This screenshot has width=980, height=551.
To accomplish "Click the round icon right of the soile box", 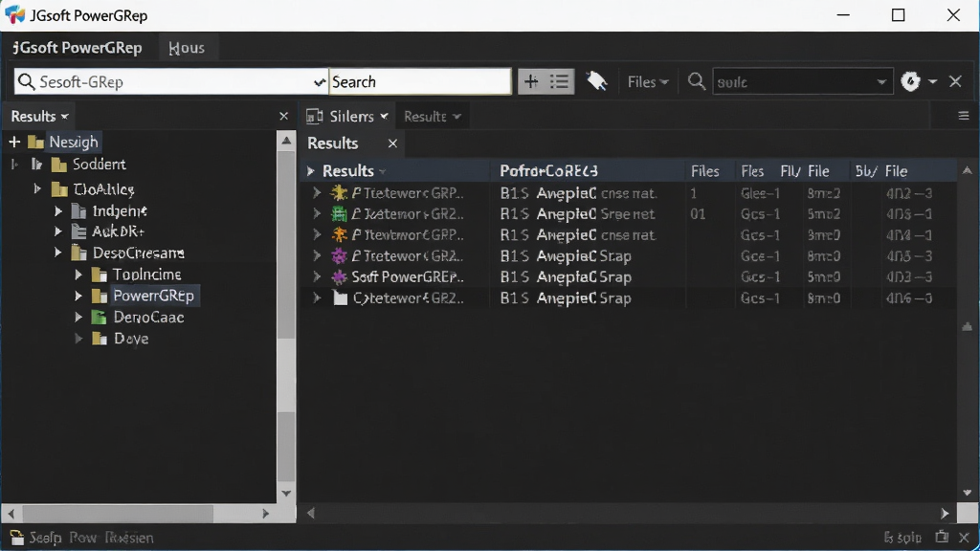I will (x=911, y=82).
